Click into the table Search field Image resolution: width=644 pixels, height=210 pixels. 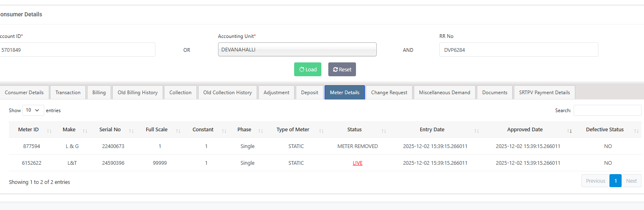pyautogui.click(x=607, y=110)
